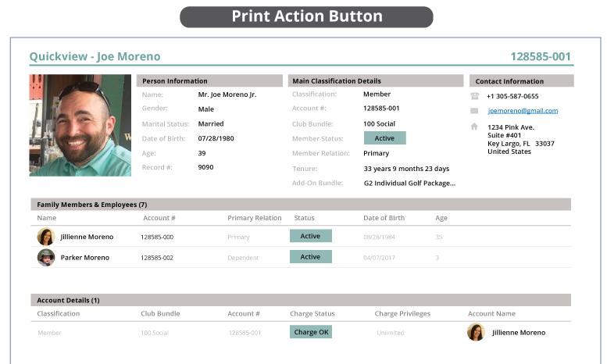The height and width of the screenshot is (364, 607).
Task: Click account number 128585-001 in top right
Action: 541,56
